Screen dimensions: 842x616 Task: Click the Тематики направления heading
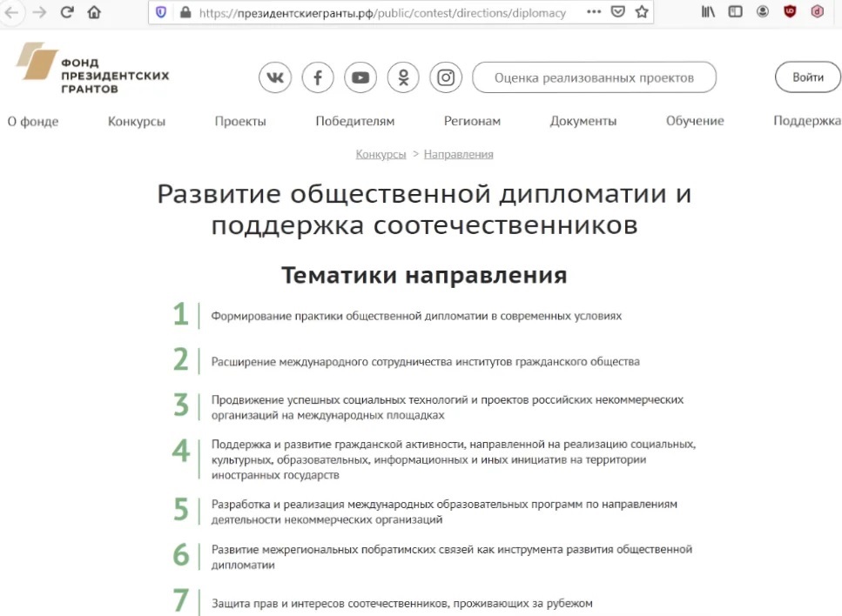tap(424, 275)
